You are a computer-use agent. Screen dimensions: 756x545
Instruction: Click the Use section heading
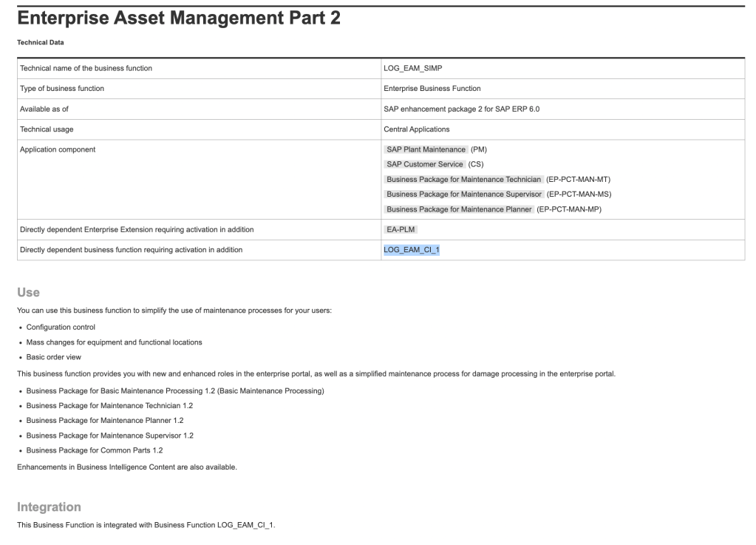(x=28, y=293)
